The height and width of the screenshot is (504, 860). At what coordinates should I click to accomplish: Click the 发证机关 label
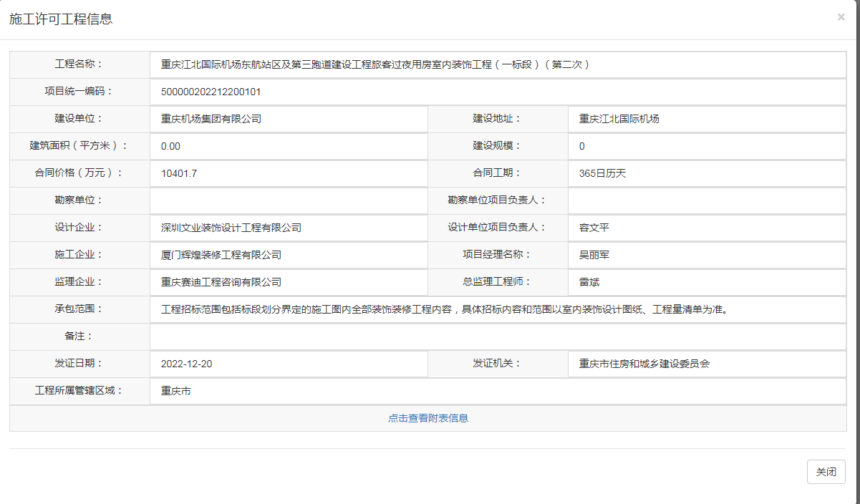[498, 363]
